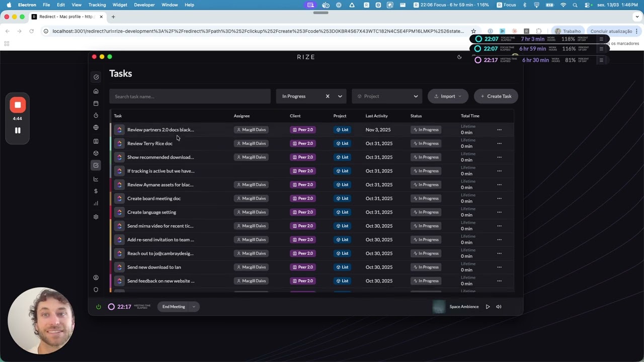Open the Project filter dropdown

pyautogui.click(x=387, y=96)
